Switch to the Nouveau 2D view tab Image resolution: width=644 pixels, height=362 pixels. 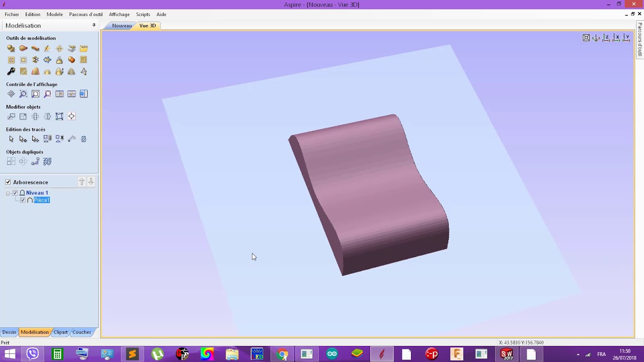(x=122, y=26)
